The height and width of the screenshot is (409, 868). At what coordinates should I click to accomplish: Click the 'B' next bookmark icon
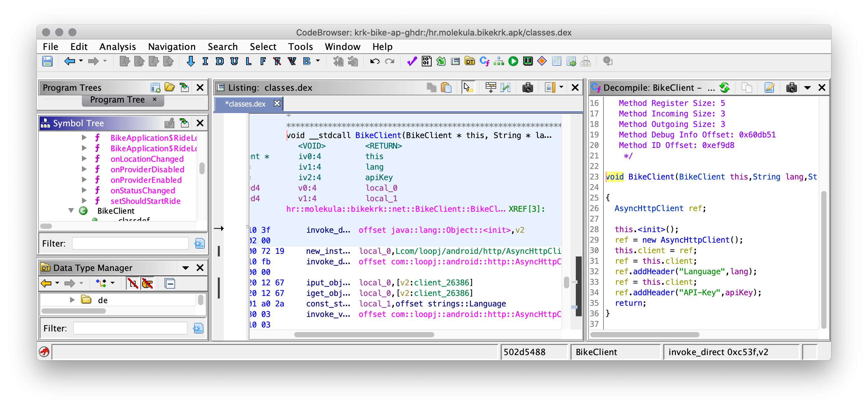click(307, 61)
